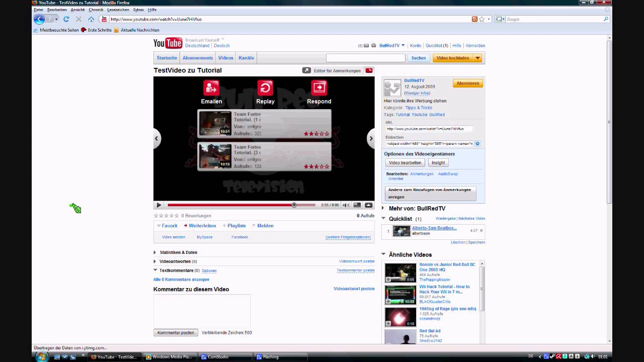Open the Startseite tab
The height and width of the screenshot is (362, 644).
pyautogui.click(x=167, y=58)
